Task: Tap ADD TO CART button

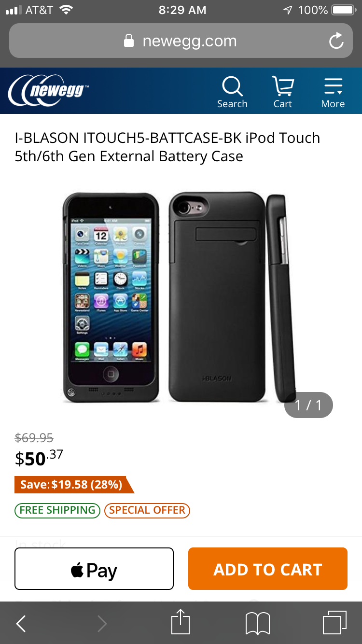Action: (268, 569)
